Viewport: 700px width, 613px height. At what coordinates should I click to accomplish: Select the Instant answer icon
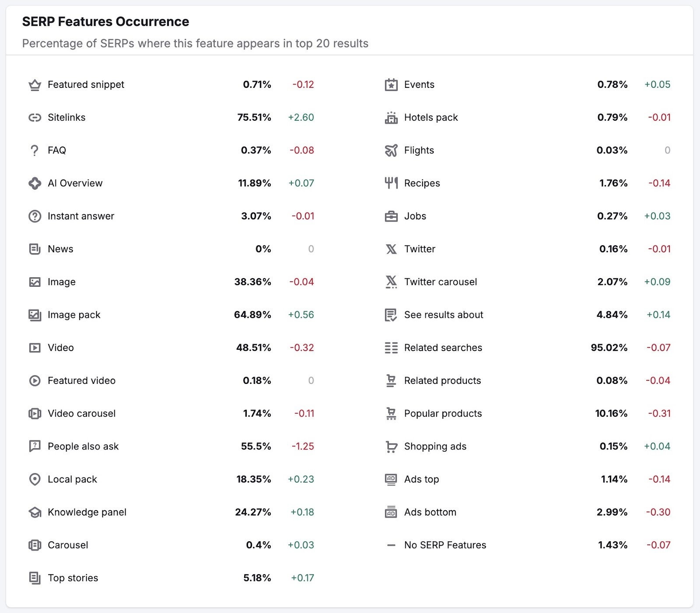click(35, 216)
